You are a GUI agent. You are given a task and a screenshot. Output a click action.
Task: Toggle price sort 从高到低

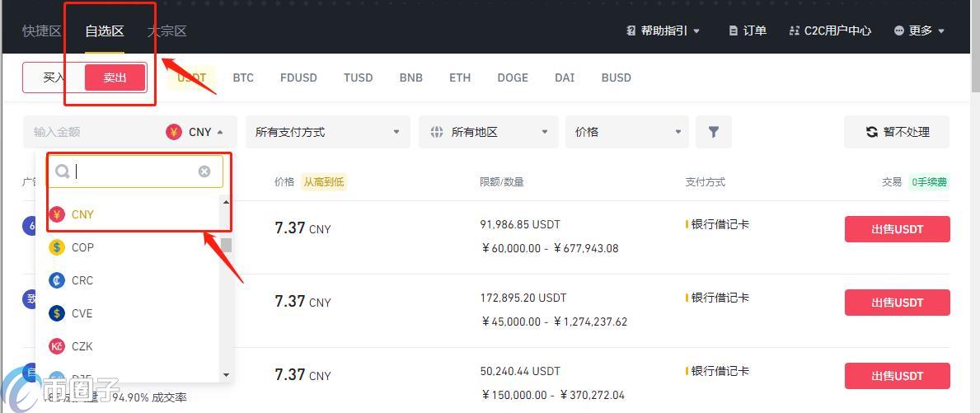pyautogui.click(x=323, y=181)
